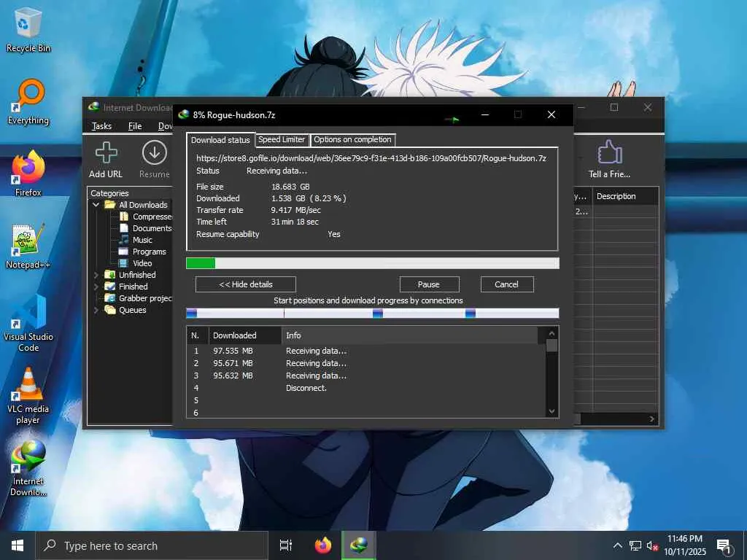
Task: Pause the Rogue-hudson.7z download
Action: (x=429, y=284)
